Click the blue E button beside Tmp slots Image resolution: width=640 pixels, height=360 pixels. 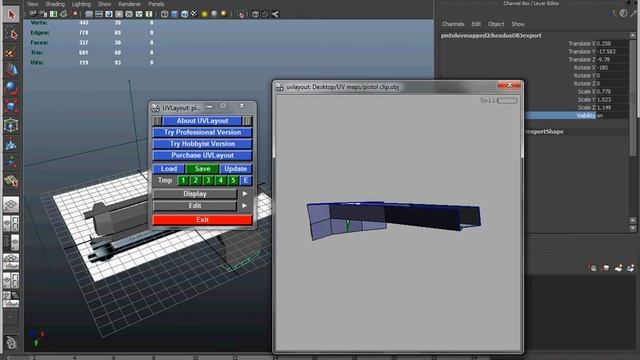pos(246,180)
